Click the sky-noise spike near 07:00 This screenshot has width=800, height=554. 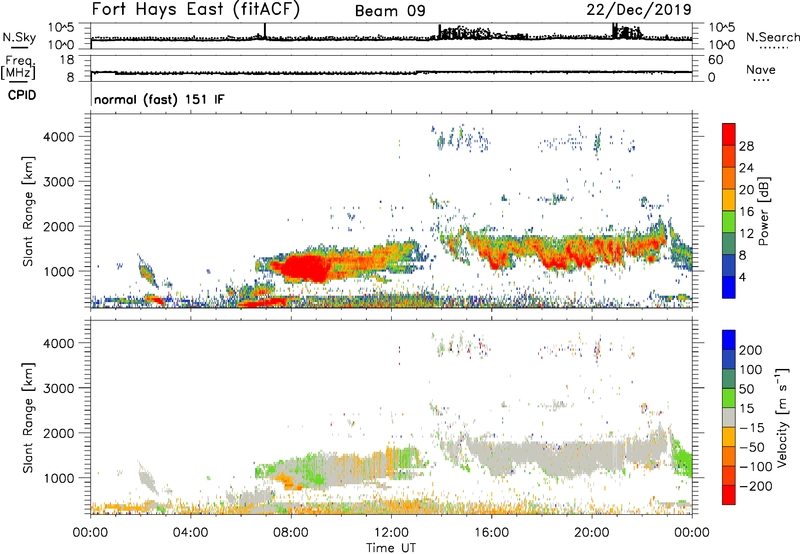tap(265, 31)
